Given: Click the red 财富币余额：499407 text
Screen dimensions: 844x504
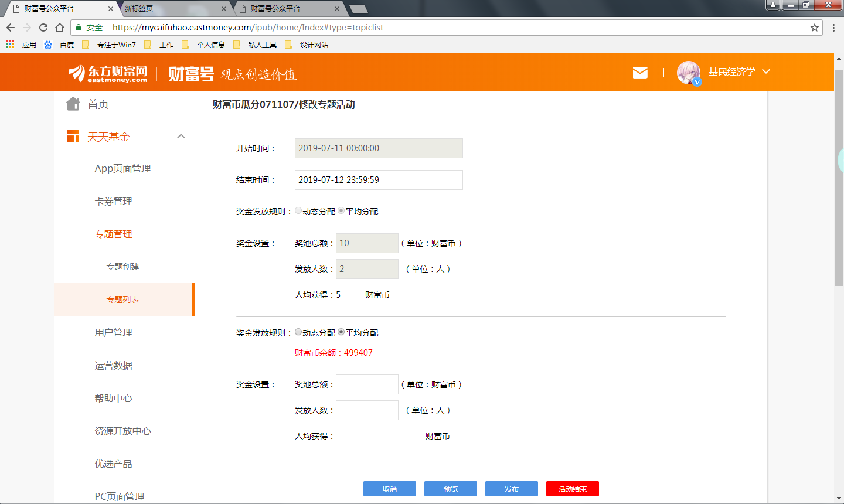Looking at the screenshot, I should pos(333,353).
